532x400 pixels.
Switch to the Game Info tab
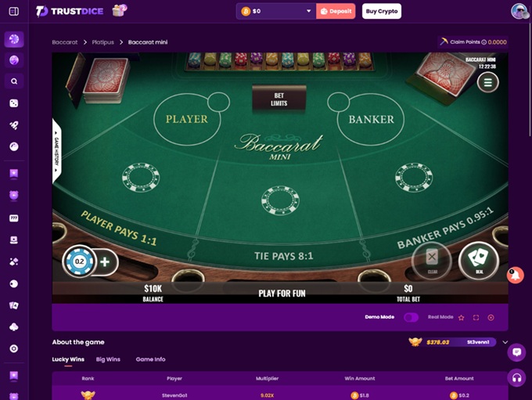[150, 359]
